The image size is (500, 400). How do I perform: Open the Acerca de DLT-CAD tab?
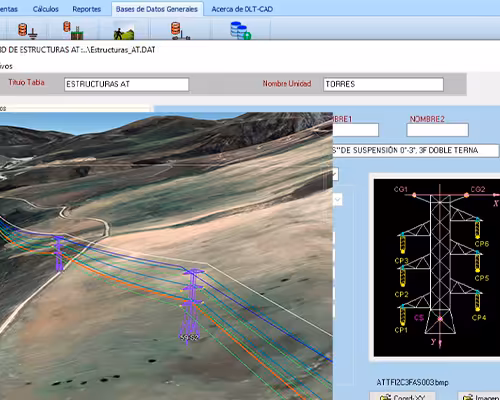click(x=242, y=9)
